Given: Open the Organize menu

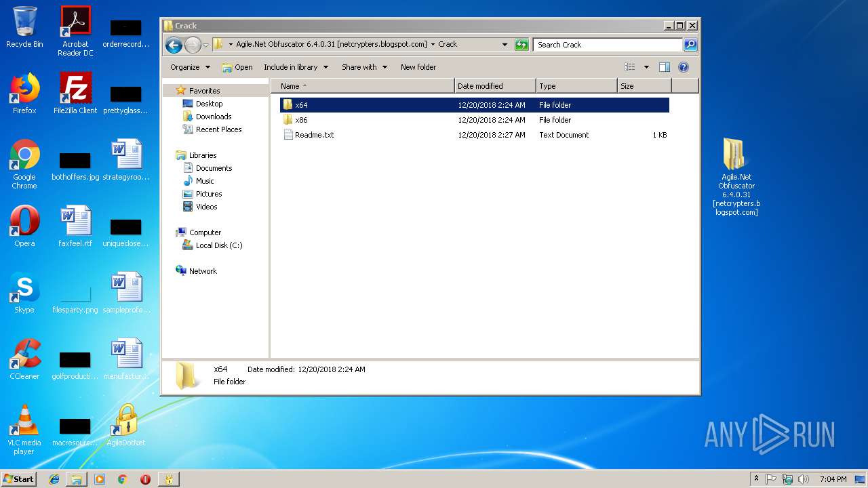Looking at the screenshot, I should pos(191,67).
